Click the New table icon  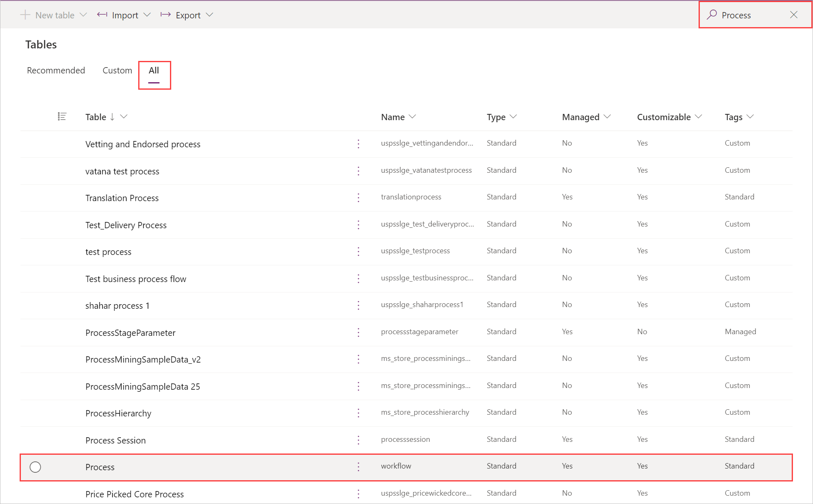coord(26,15)
